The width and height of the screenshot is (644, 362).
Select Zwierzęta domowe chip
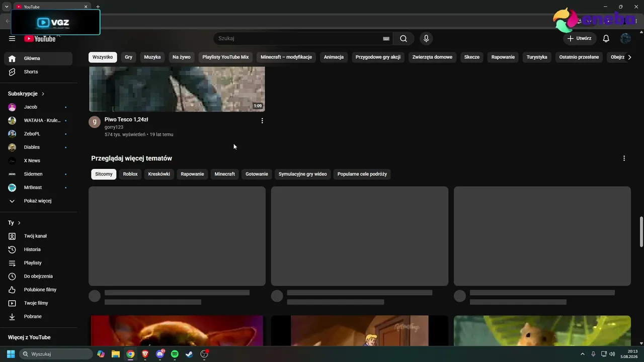click(x=432, y=57)
